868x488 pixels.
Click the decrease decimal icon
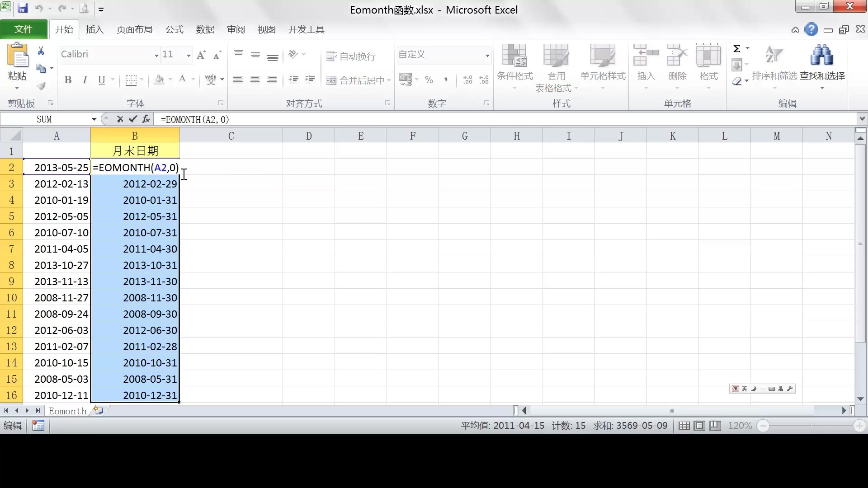(x=484, y=80)
